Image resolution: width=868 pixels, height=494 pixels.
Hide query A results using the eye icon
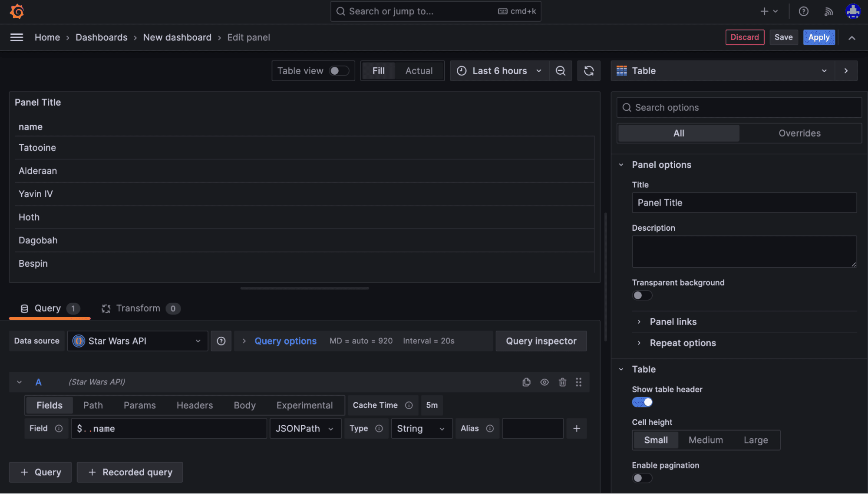[545, 382]
